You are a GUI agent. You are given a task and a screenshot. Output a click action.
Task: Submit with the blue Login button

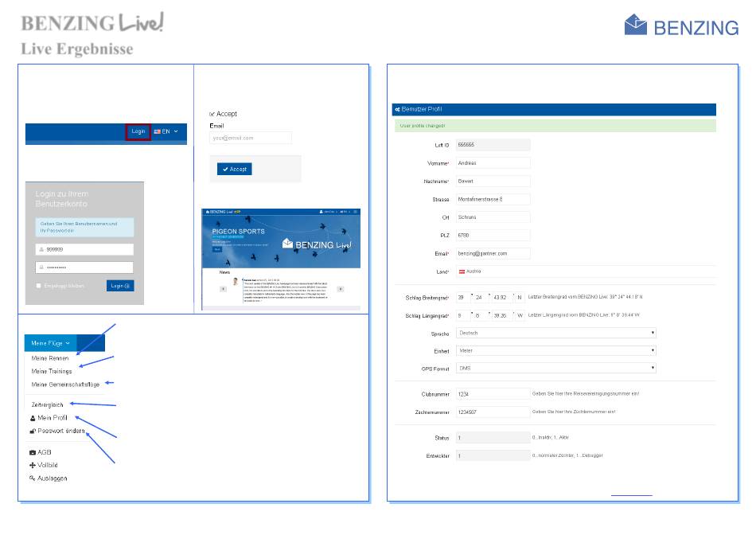point(120,286)
